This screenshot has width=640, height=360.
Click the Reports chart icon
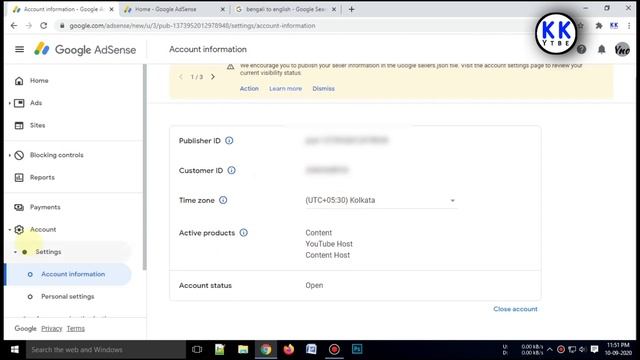(x=19, y=178)
